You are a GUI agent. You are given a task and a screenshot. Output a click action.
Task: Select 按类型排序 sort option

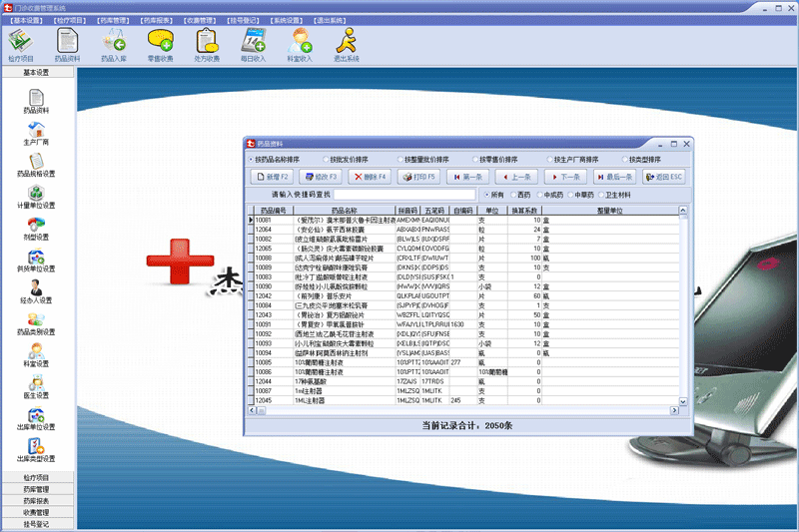coord(641,160)
